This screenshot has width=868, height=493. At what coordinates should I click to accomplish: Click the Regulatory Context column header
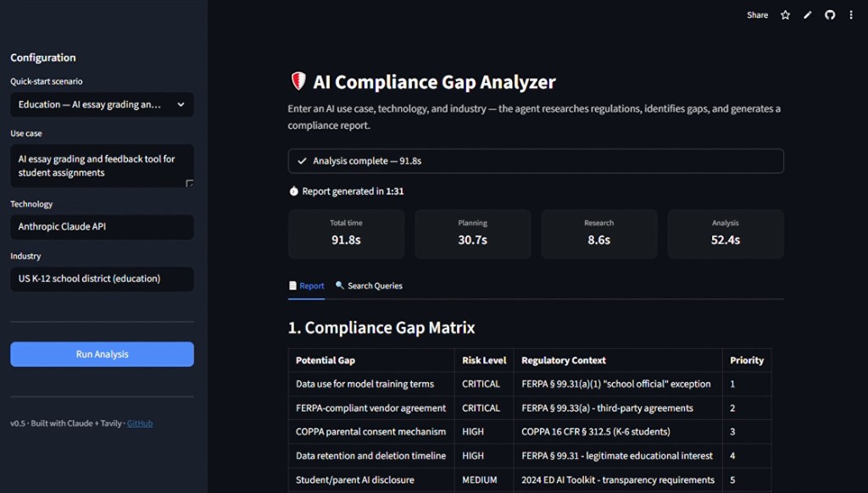[x=618, y=360]
